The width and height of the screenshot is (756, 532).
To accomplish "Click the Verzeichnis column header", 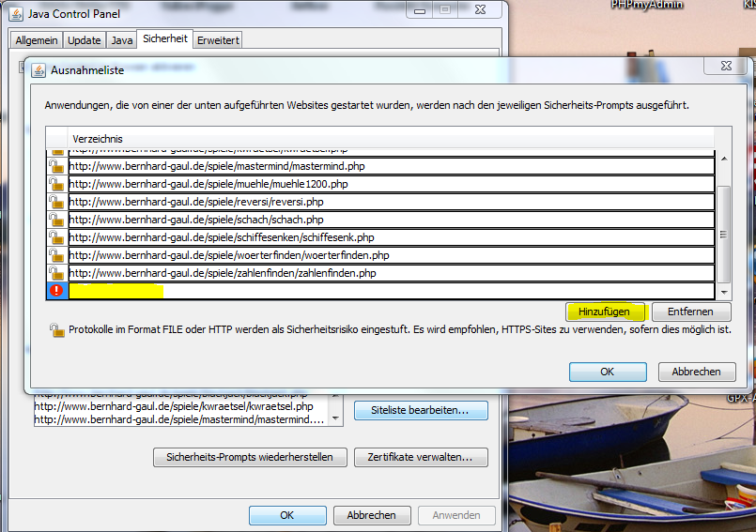I will (x=391, y=139).
